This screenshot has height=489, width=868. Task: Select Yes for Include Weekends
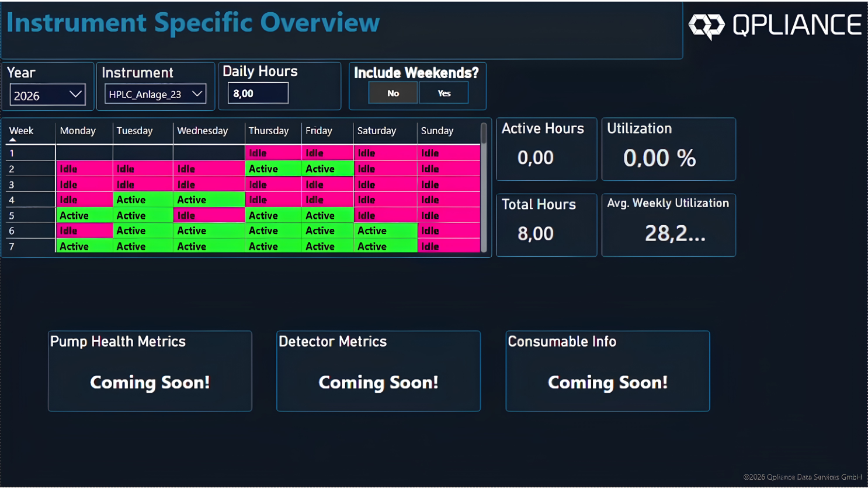pos(444,93)
